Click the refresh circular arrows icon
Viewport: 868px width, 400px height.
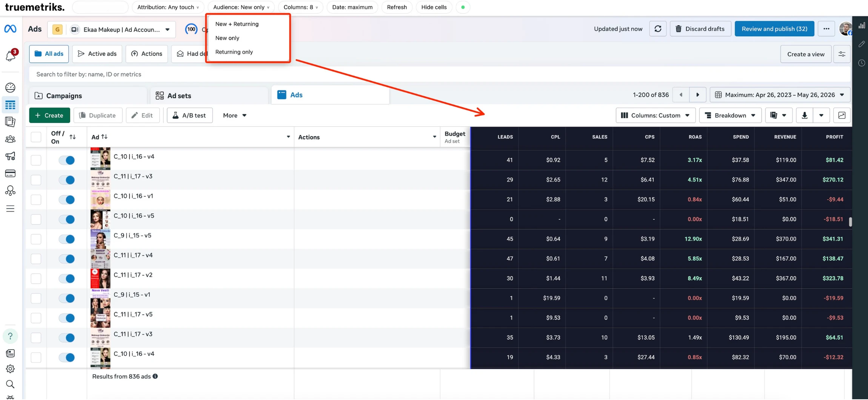pyautogui.click(x=658, y=29)
